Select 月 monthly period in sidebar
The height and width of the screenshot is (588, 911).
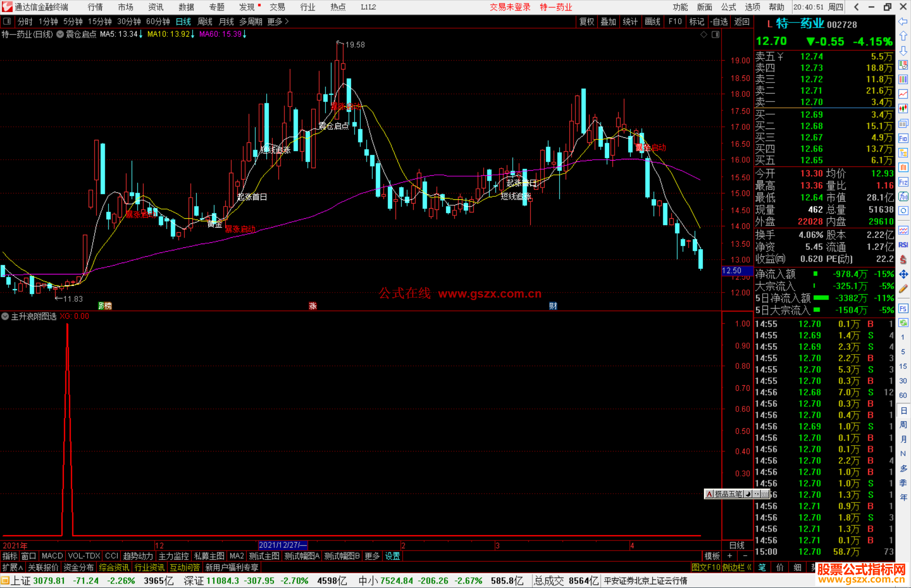903,439
